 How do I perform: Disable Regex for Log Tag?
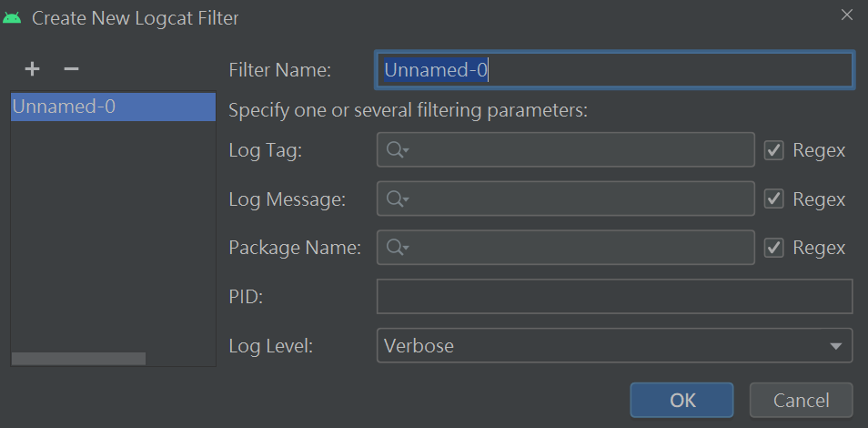[774, 150]
